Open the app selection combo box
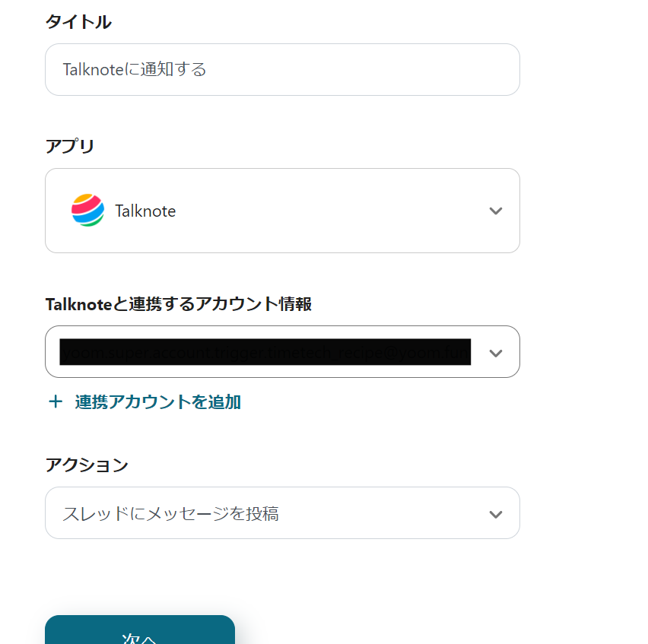The image size is (648, 644). point(282,211)
